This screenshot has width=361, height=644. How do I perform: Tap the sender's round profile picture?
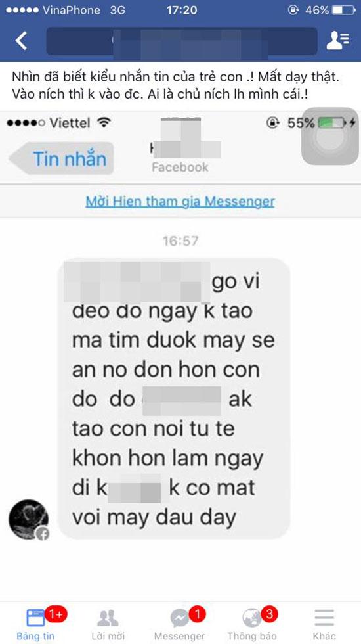click(x=28, y=520)
